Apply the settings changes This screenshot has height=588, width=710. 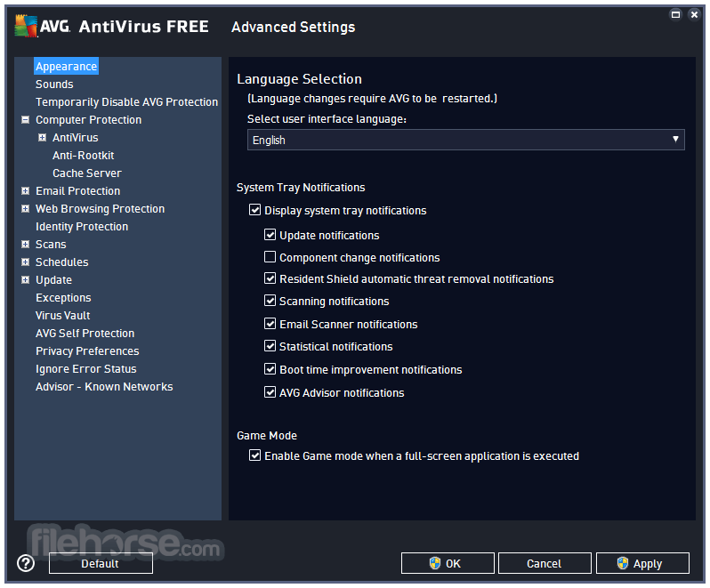tap(642, 563)
